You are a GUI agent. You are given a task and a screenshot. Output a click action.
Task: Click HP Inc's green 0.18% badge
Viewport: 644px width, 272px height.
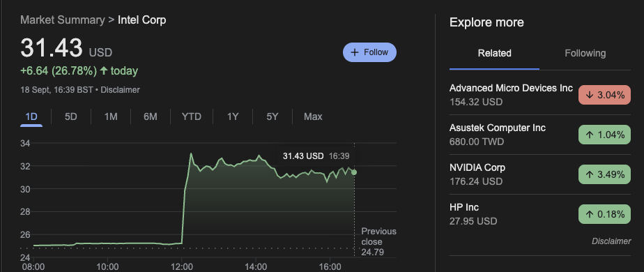pos(604,214)
